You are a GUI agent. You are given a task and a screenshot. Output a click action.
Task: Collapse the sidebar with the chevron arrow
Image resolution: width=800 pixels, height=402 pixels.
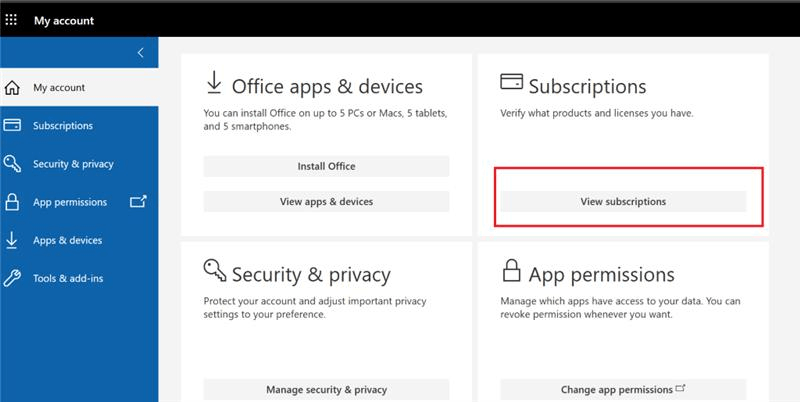point(141,53)
